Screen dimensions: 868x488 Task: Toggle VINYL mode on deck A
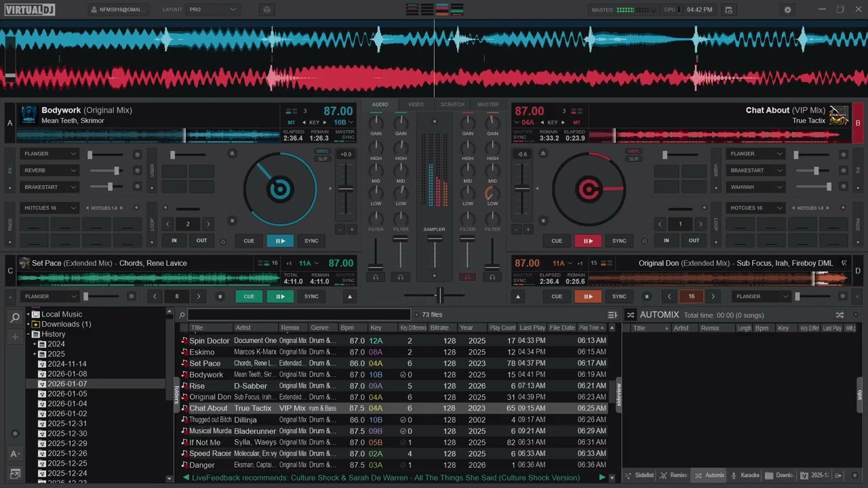323,151
